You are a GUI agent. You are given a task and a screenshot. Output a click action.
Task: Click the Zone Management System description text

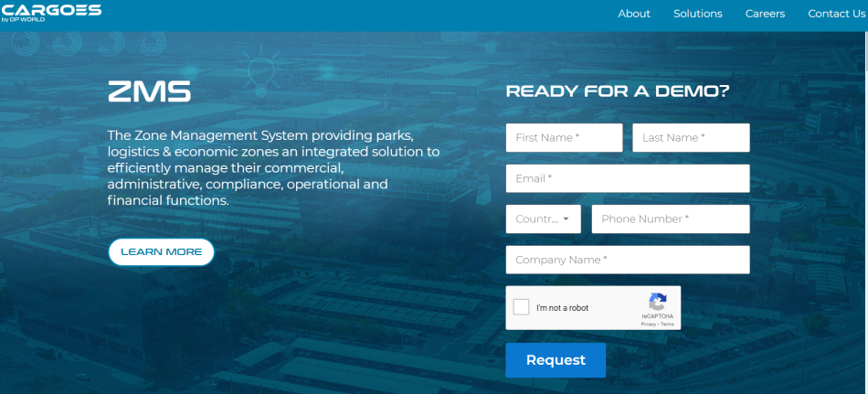(x=273, y=168)
